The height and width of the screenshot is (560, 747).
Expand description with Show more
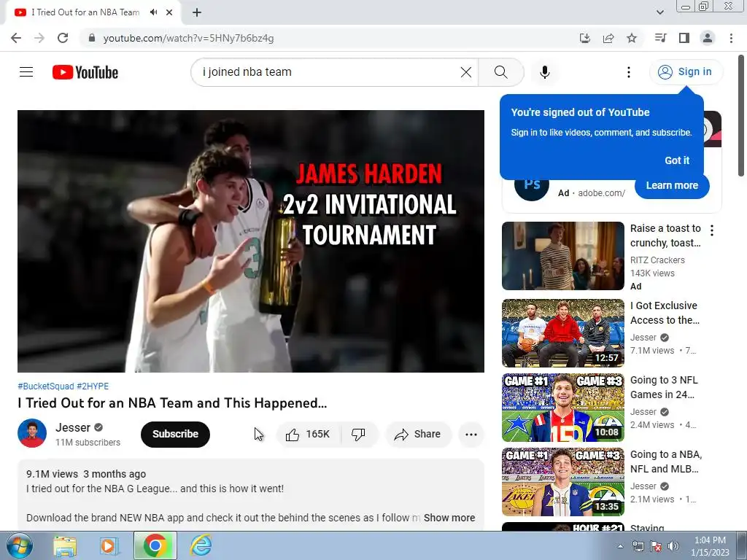(x=449, y=518)
